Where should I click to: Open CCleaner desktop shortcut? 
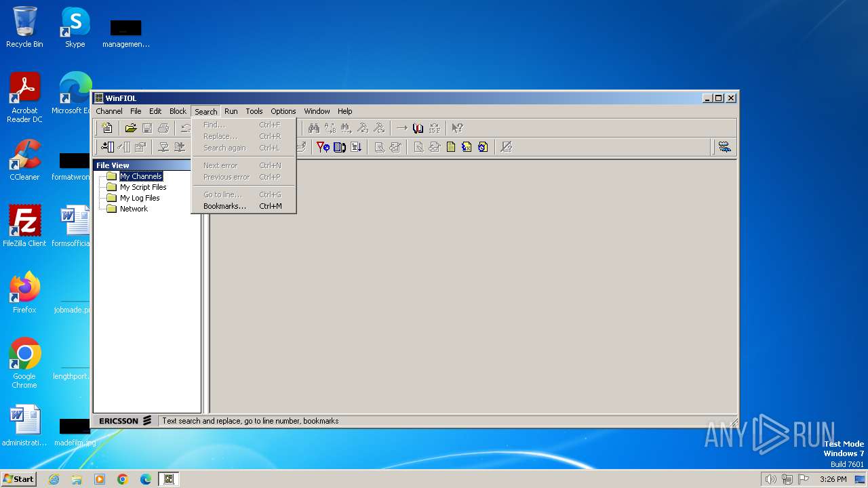pyautogui.click(x=24, y=160)
